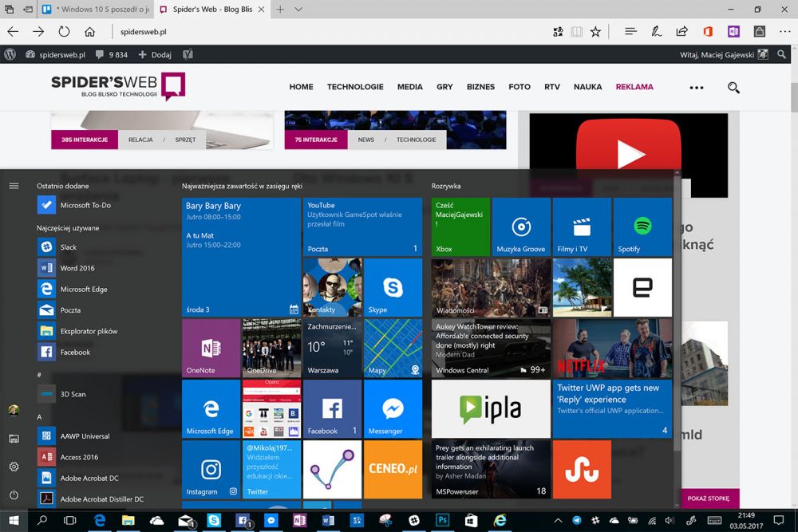Open the Instagram tile

tap(211, 470)
